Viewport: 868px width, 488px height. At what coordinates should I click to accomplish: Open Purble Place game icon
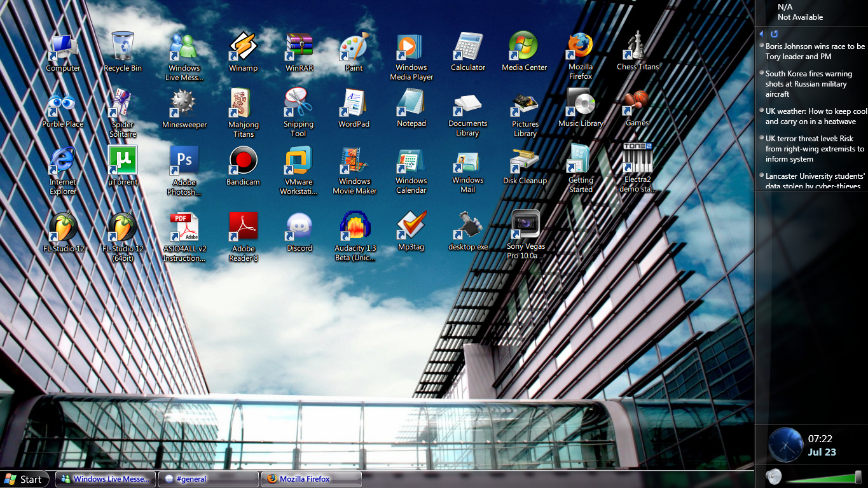tap(63, 109)
